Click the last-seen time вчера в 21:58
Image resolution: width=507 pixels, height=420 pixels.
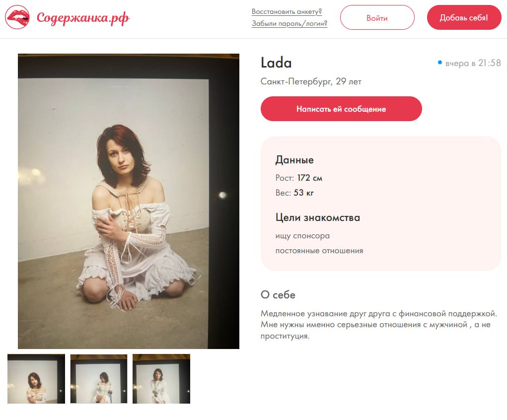click(x=473, y=63)
